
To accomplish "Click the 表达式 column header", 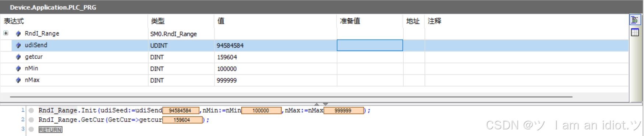I will click(x=14, y=21).
